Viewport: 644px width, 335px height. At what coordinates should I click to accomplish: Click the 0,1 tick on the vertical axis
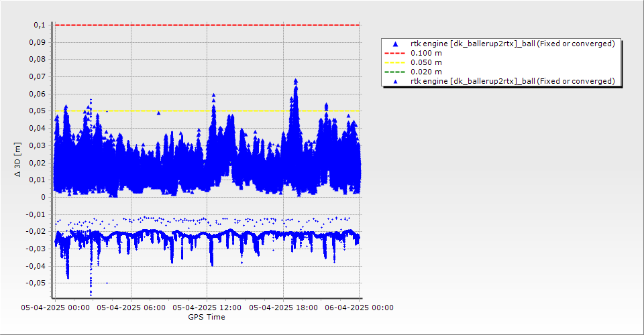coord(39,25)
